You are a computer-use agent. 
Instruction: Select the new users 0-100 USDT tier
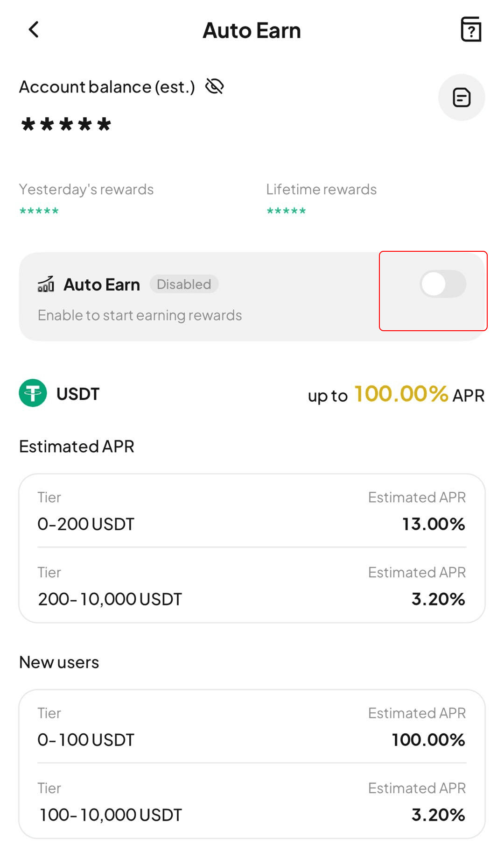(x=252, y=727)
